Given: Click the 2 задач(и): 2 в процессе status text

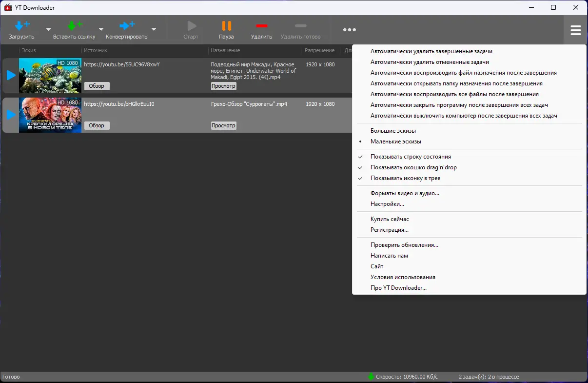Looking at the screenshot, I should point(489,377).
